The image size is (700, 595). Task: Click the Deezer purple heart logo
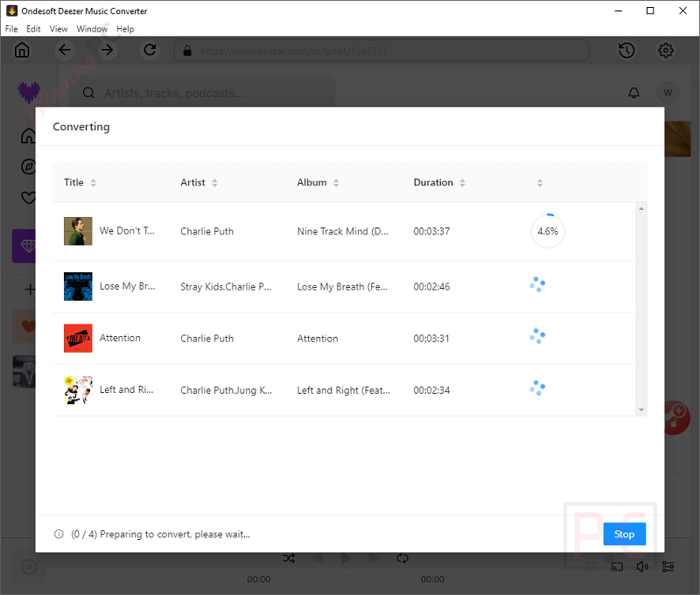(x=29, y=92)
